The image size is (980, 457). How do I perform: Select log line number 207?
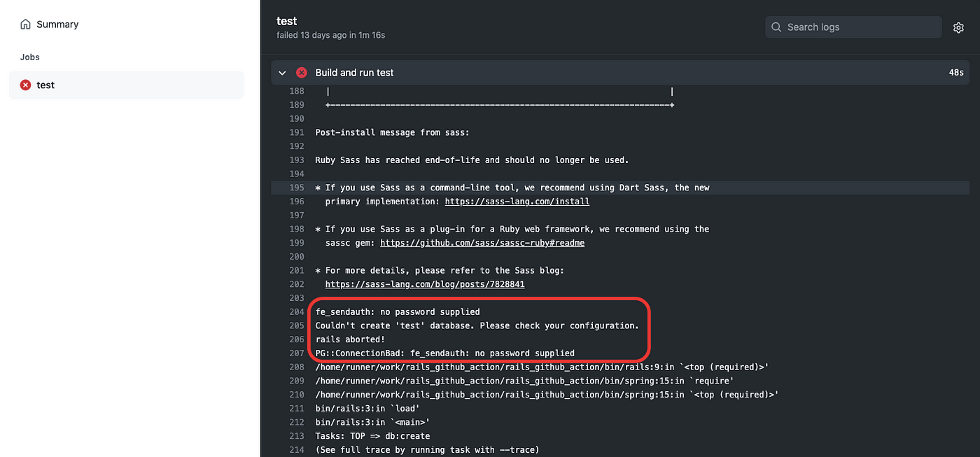[296, 353]
